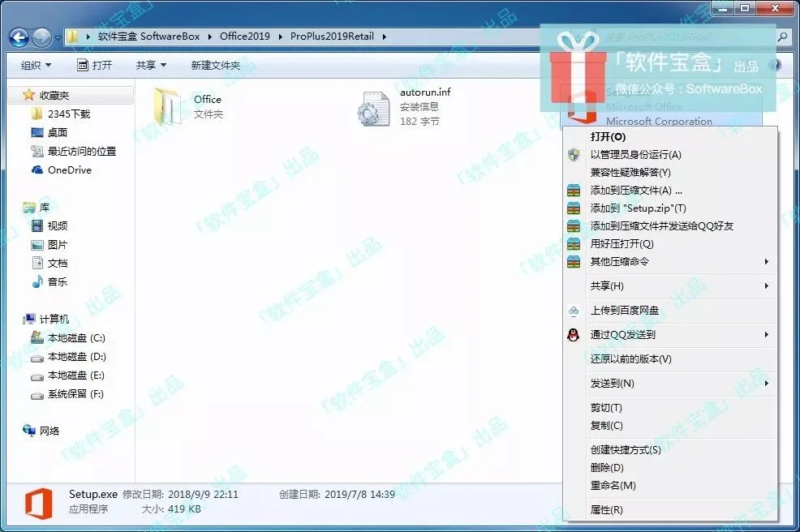800x532 pixels.
Task: Select the 收藏夹 favorites tree item
Action: (x=71, y=96)
